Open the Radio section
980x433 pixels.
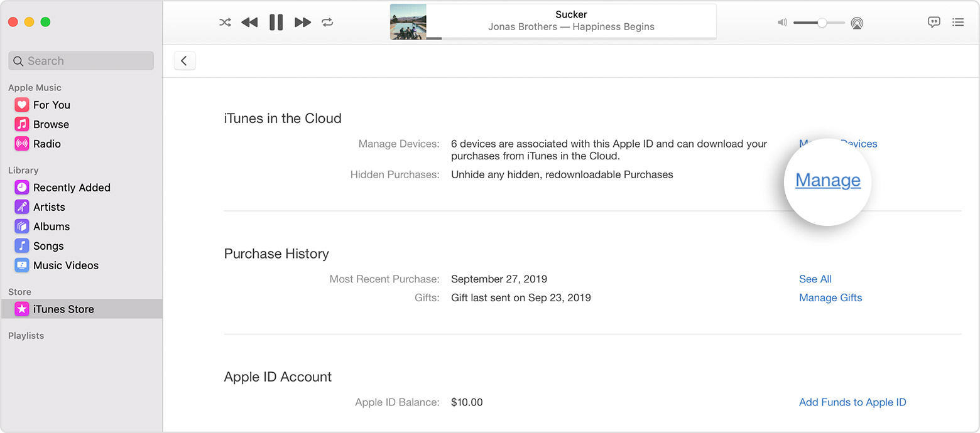pos(46,144)
